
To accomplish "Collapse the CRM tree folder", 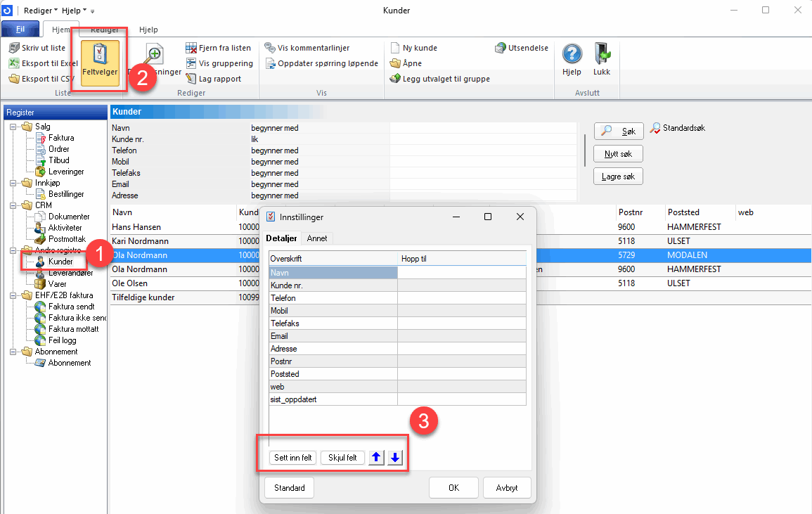I will coord(13,205).
